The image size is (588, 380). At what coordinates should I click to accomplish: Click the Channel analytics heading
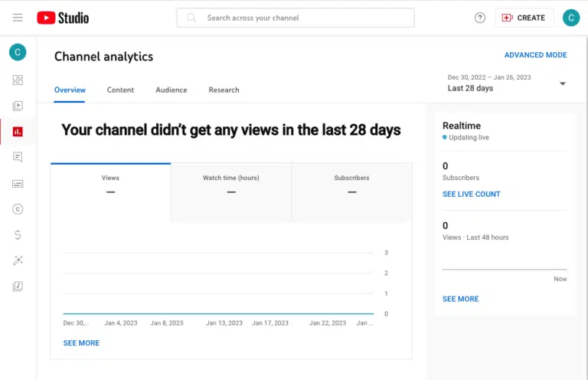(x=103, y=57)
